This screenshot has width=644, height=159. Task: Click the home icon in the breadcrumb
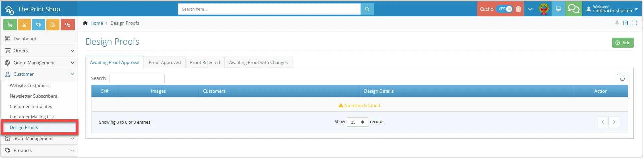(85, 23)
